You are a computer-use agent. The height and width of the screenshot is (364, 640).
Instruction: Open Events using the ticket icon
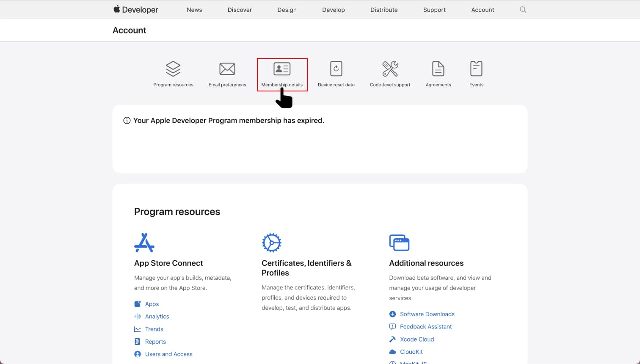476,68
